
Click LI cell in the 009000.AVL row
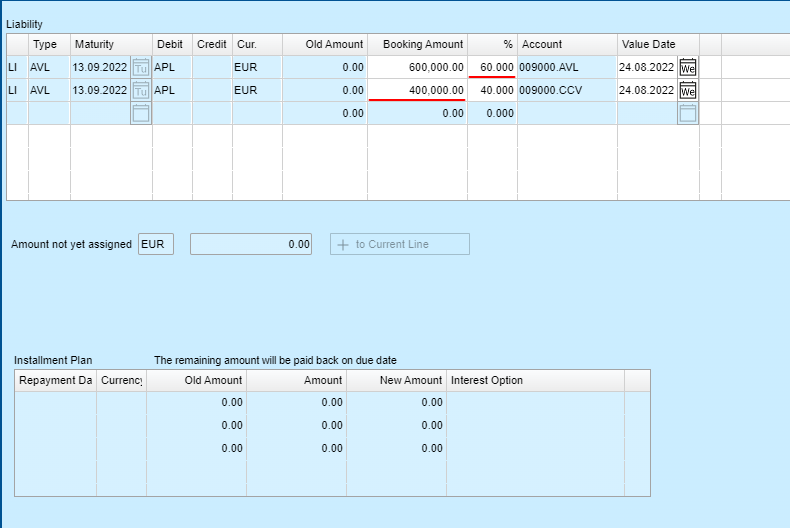(17, 67)
